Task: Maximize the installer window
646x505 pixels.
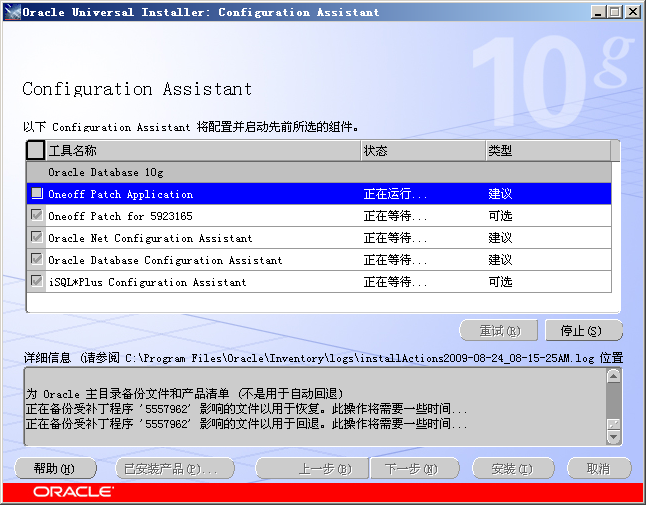Action: pyautogui.click(x=614, y=12)
